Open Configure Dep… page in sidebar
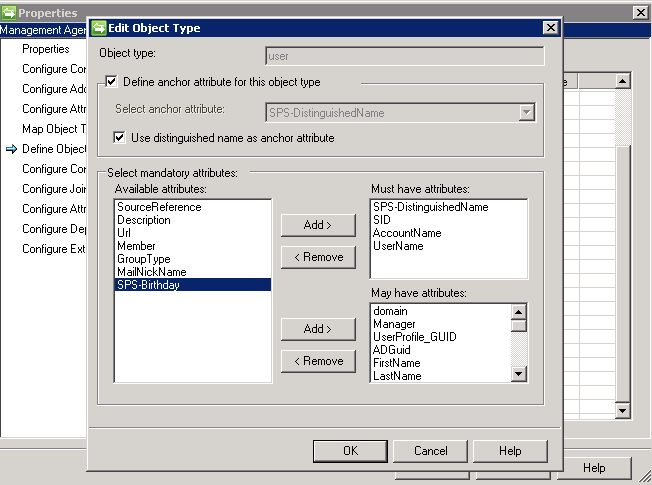 (54, 228)
